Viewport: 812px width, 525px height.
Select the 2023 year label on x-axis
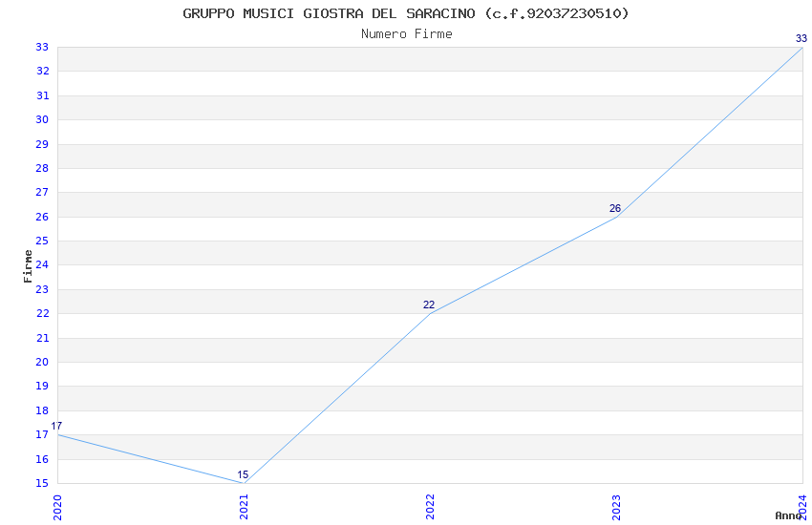[616, 508]
